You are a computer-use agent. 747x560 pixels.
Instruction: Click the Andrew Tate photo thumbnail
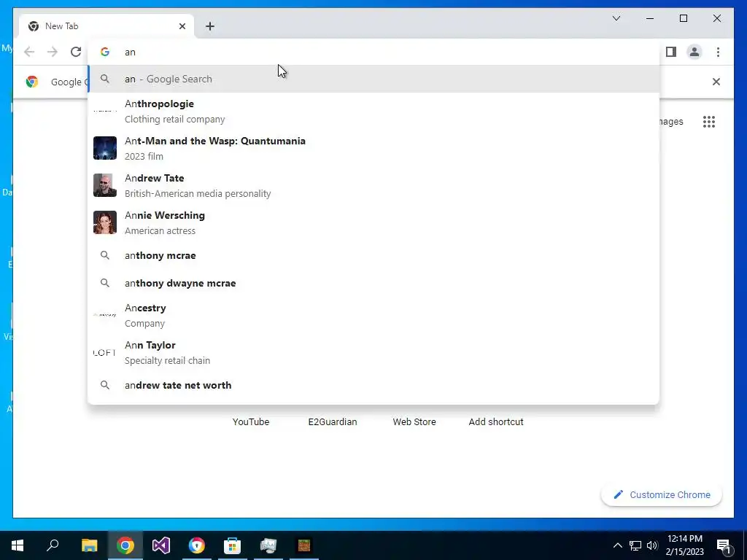coord(105,185)
